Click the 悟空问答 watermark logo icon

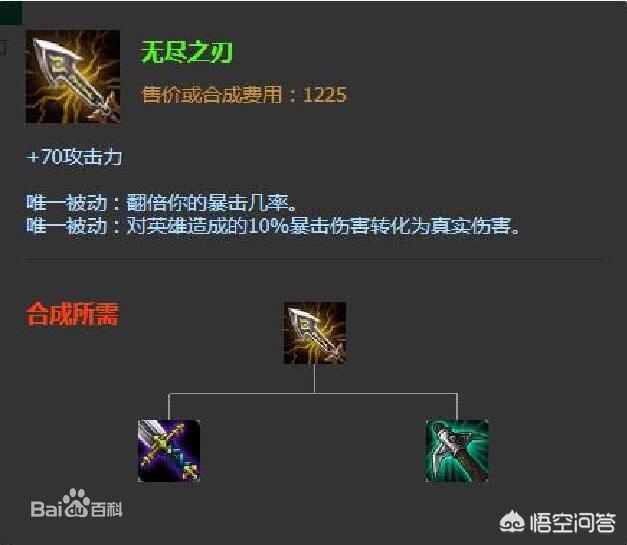click(x=512, y=521)
